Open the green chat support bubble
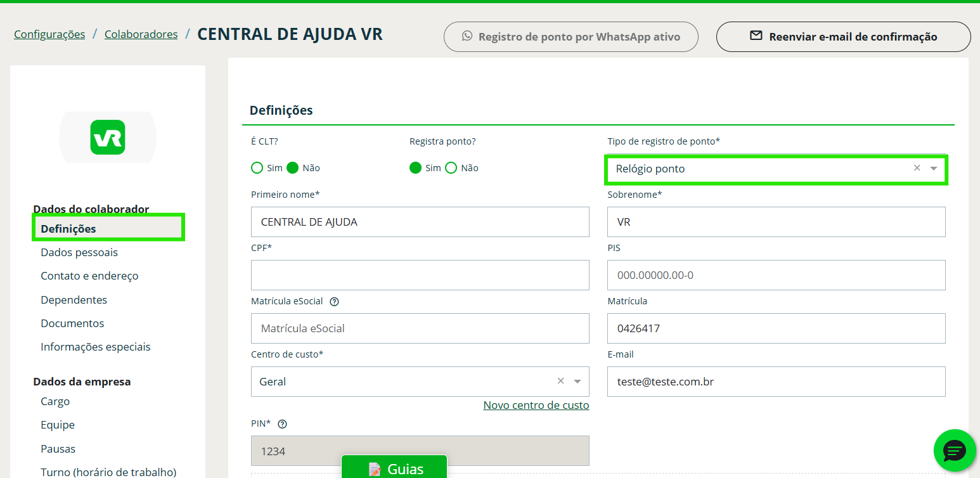 pyautogui.click(x=954, y=450)
